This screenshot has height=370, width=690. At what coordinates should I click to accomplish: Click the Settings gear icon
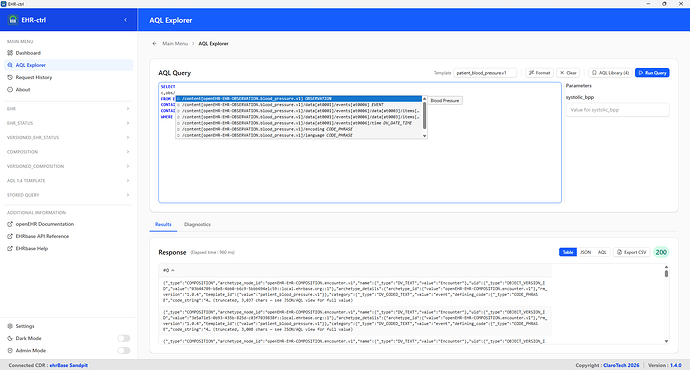(10, 326)
